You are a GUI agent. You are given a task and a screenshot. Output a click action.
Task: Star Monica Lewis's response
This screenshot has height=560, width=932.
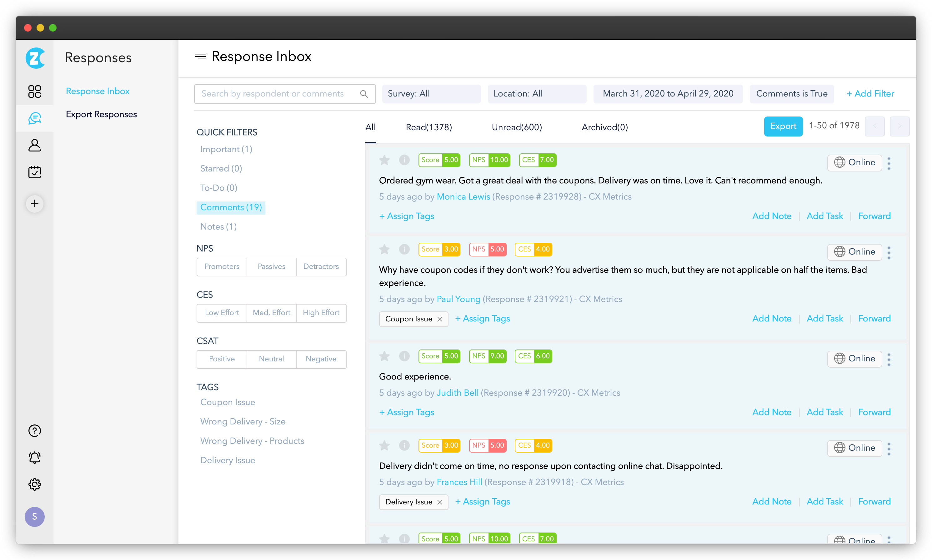(384, 160)
